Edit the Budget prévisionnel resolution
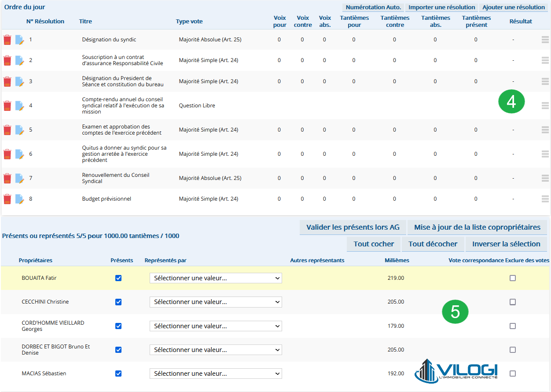This screenshot has width=551, height=392. point(19,199)
